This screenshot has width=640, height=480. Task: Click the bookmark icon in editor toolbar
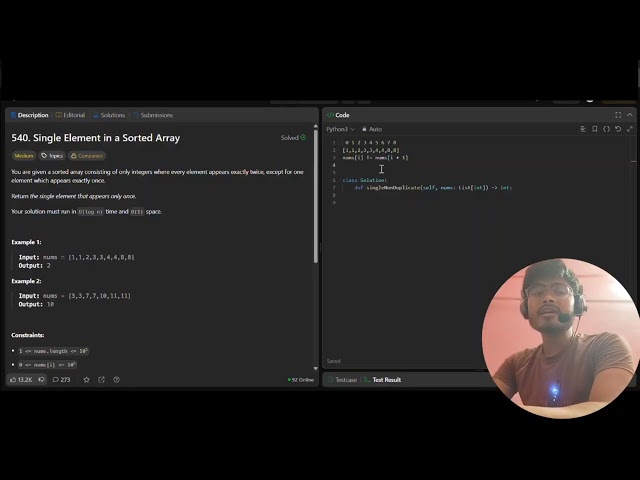click(x=595, y=129)
